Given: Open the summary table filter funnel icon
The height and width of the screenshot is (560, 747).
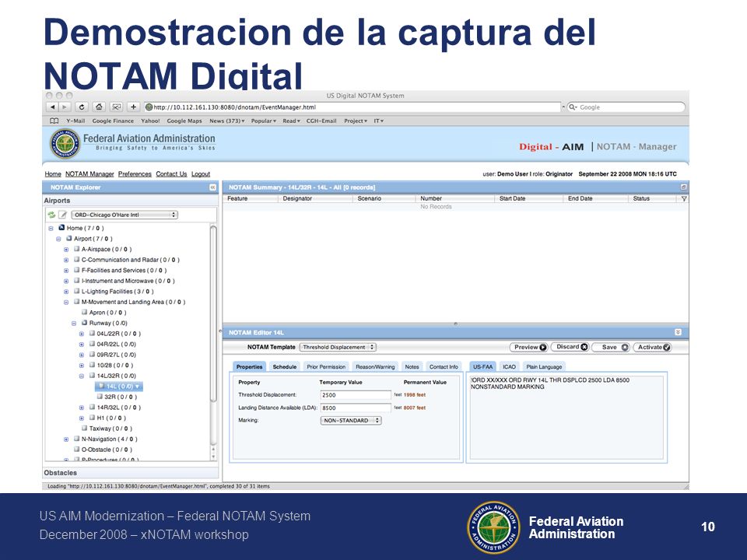Looking at the screenshot, I should [684, 198].
